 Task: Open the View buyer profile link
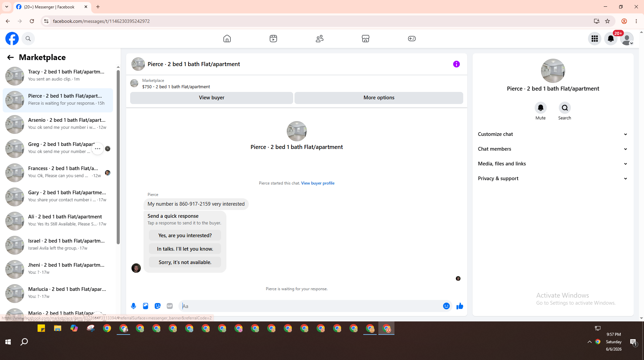tap(318, 183)
